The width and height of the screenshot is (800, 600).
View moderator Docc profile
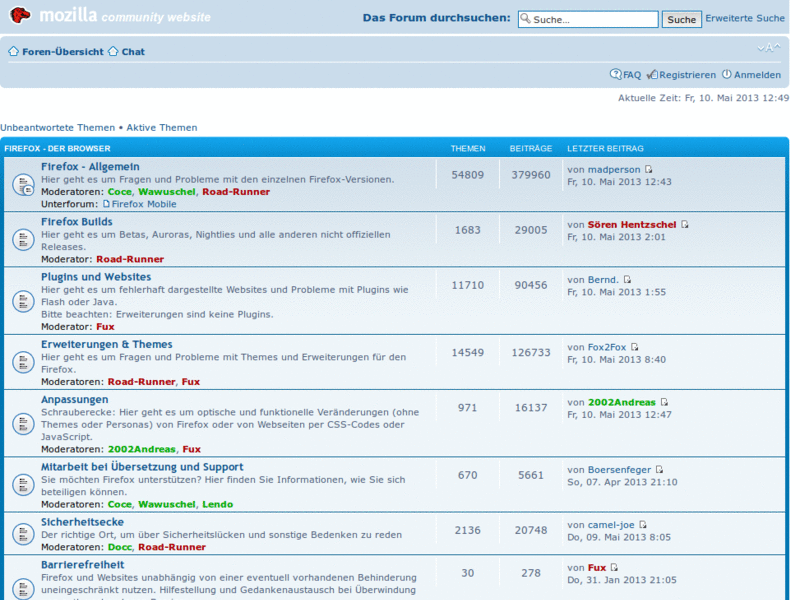coord(120,547)
